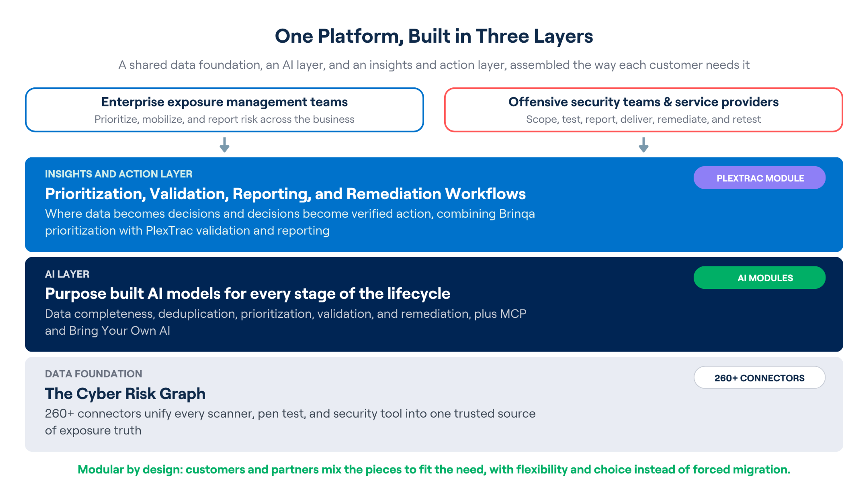Click the down arrow below the Enterprise exposure card
Image resolution: width=868 pixels, height=497 pixels.
[224, 145]
